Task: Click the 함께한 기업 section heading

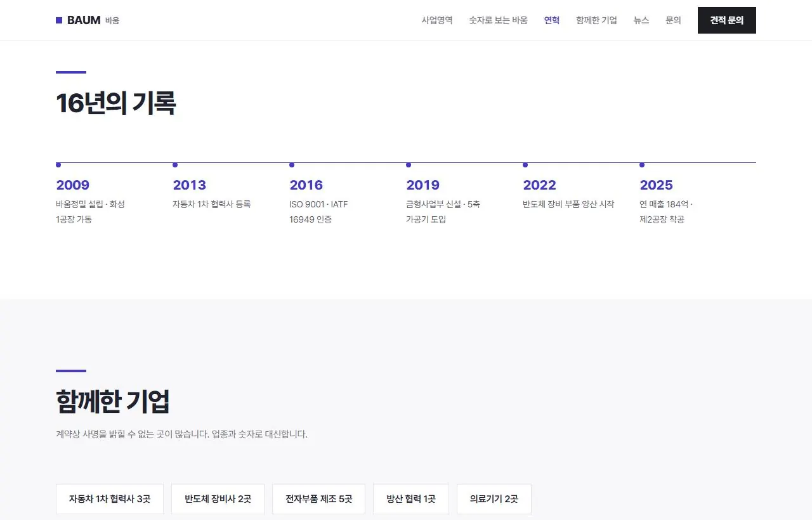Action: tap(113, 401)
